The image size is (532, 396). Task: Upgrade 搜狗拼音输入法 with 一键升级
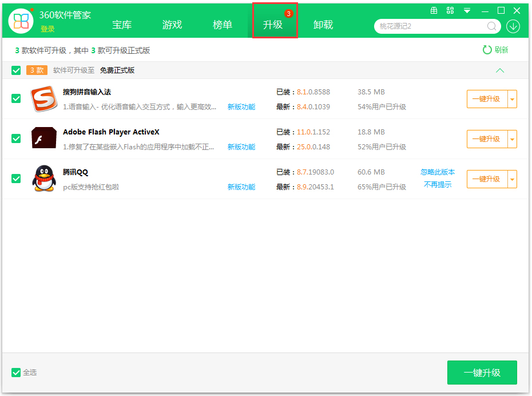(487, 99)
